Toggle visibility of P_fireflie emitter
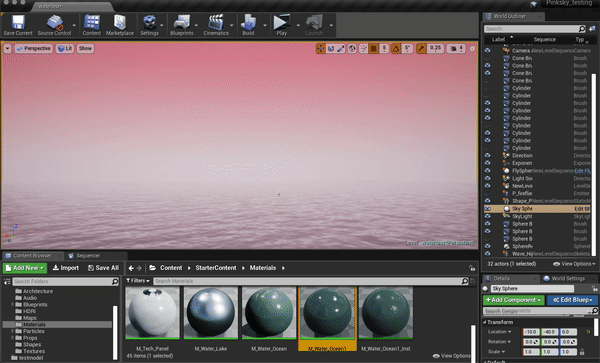 click(488, 194)
